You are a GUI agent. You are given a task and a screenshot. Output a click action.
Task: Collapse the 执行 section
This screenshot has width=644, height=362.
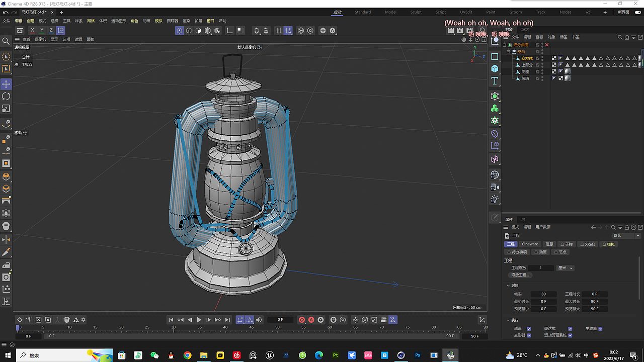click(508, 320)
